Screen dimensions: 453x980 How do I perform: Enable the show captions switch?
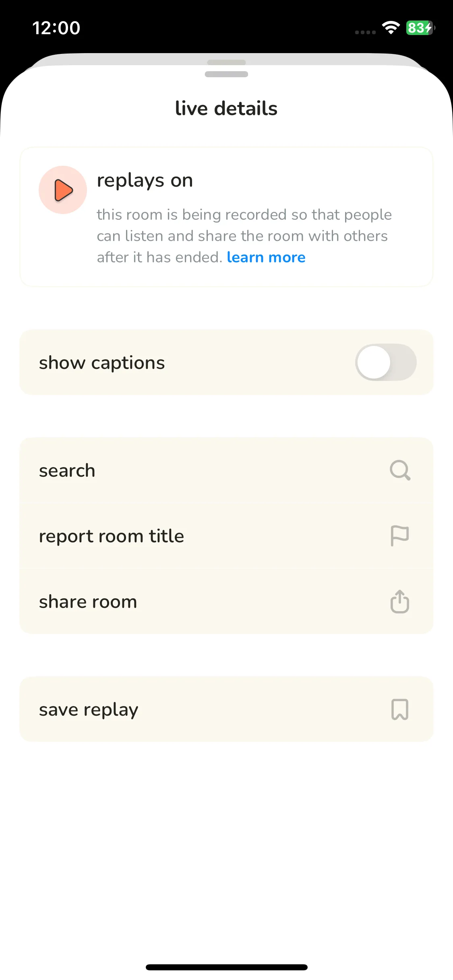[385, 362]
